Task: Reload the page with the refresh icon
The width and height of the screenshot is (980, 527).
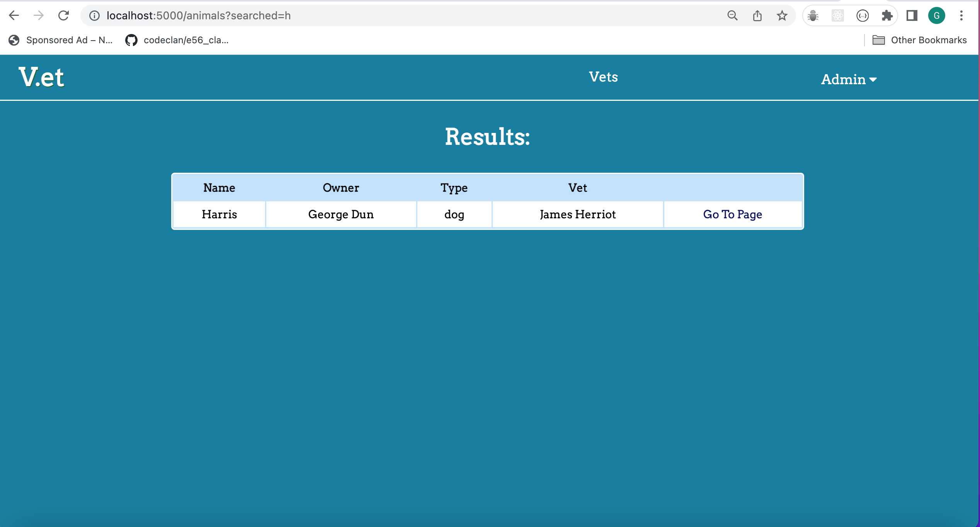Action: [x=63, y=15]
